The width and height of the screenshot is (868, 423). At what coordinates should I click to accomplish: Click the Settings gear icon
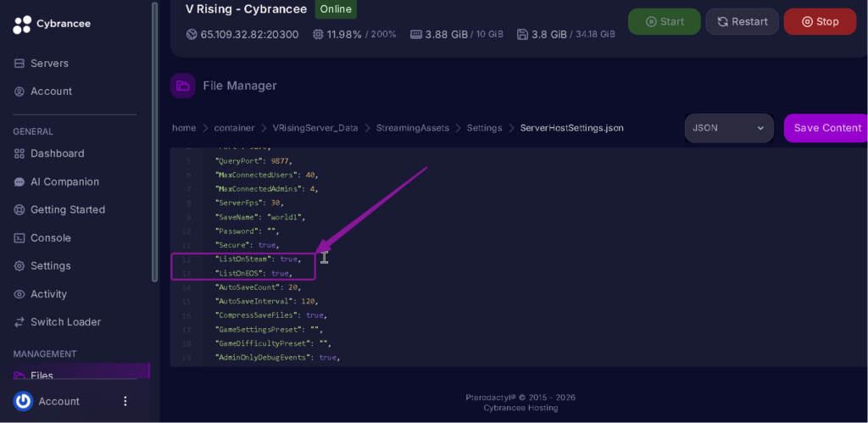pos(19,266)
